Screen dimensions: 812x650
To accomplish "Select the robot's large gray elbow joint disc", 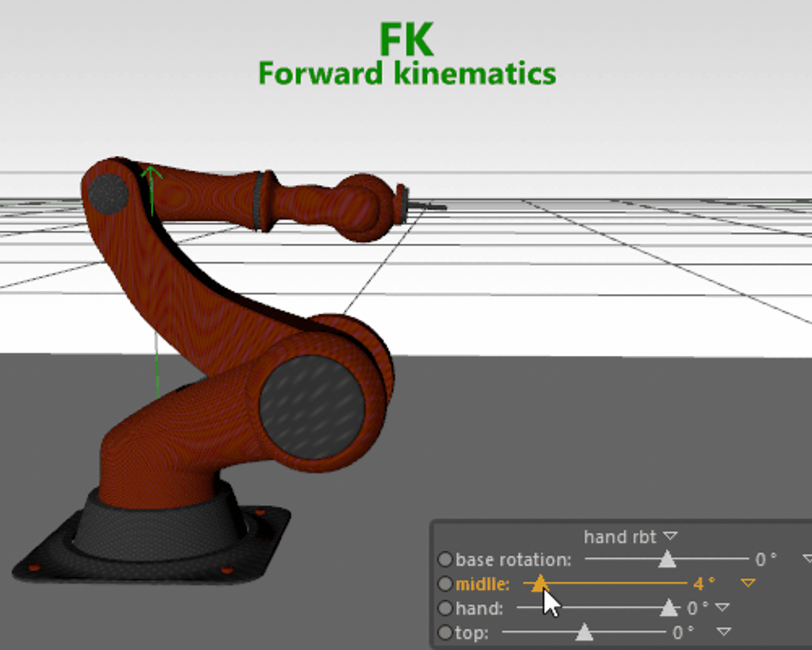I will pos(312,406).
